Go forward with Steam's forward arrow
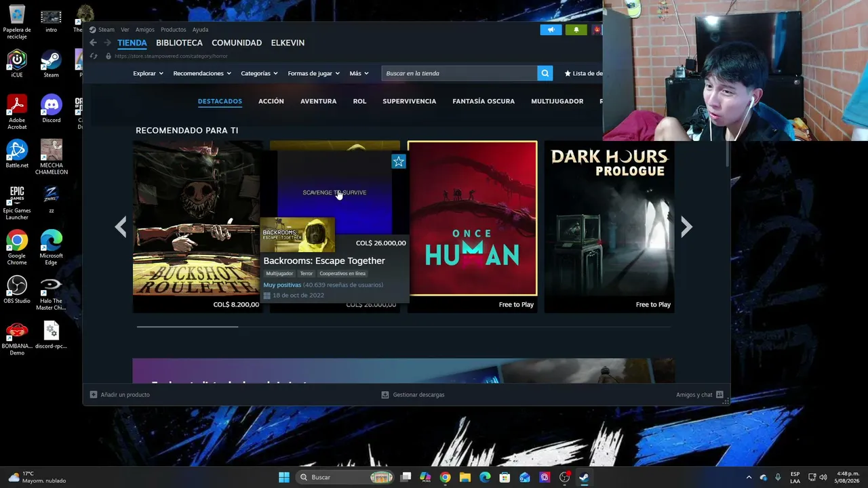 click(x=107, y=43)
